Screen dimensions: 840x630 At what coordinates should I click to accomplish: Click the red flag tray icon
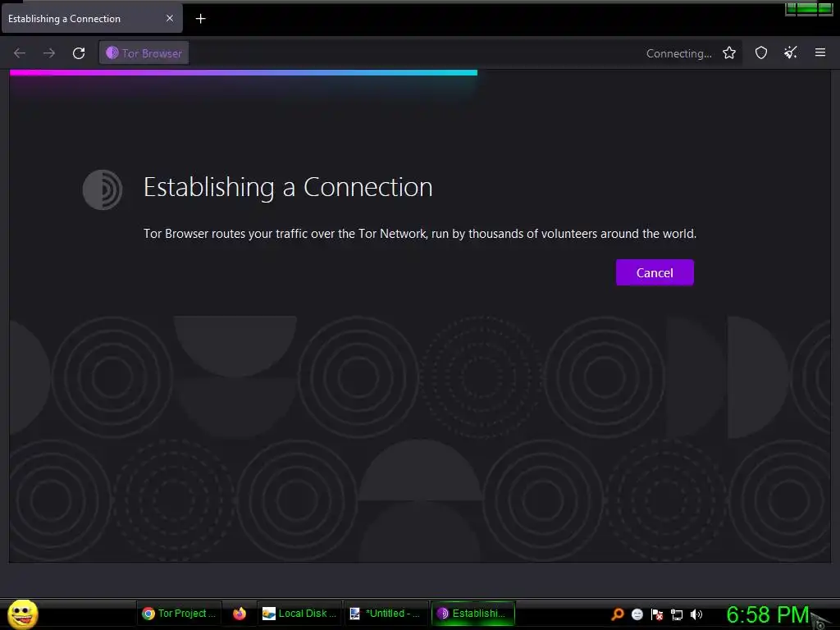(x=657, y=614)
